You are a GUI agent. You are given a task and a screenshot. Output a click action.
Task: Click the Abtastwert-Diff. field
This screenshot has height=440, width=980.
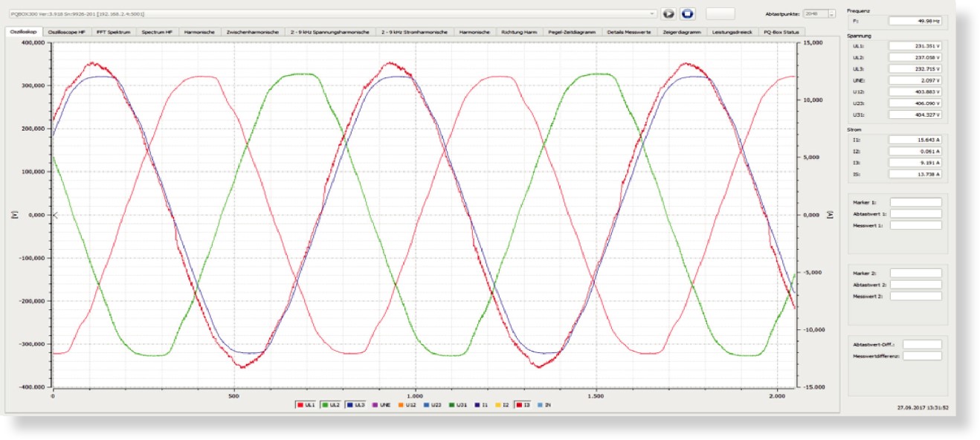[x=922, y=344]
